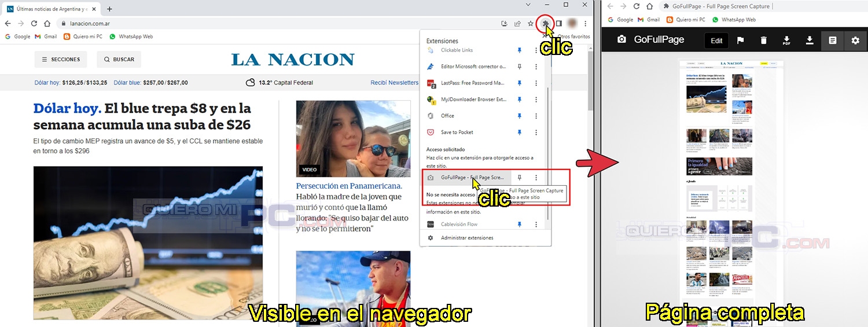Download capture as PDF
This screenshot has height=327, width=868.
click(x=786, y=41)
